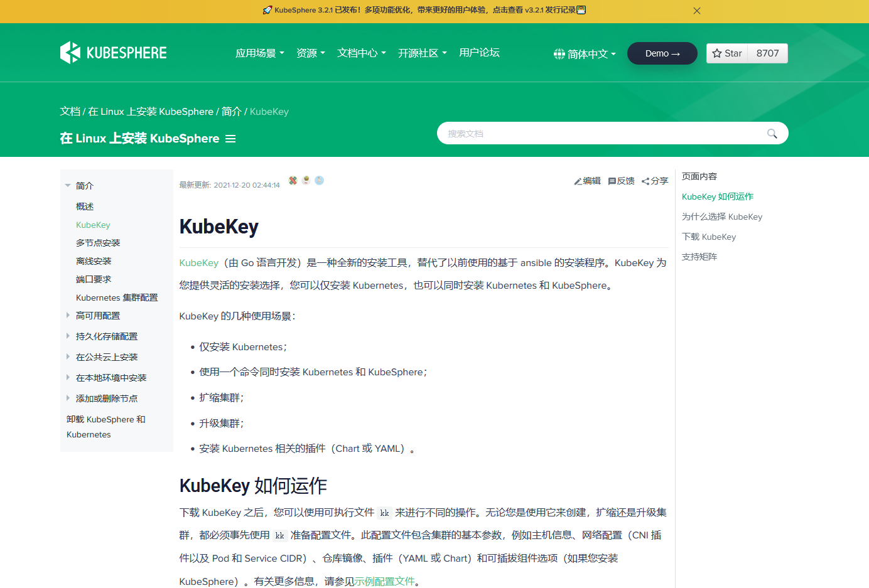Open the 开源社区 dropdown menu
This screenshot has width=869, height=588.
pos(423,53)
